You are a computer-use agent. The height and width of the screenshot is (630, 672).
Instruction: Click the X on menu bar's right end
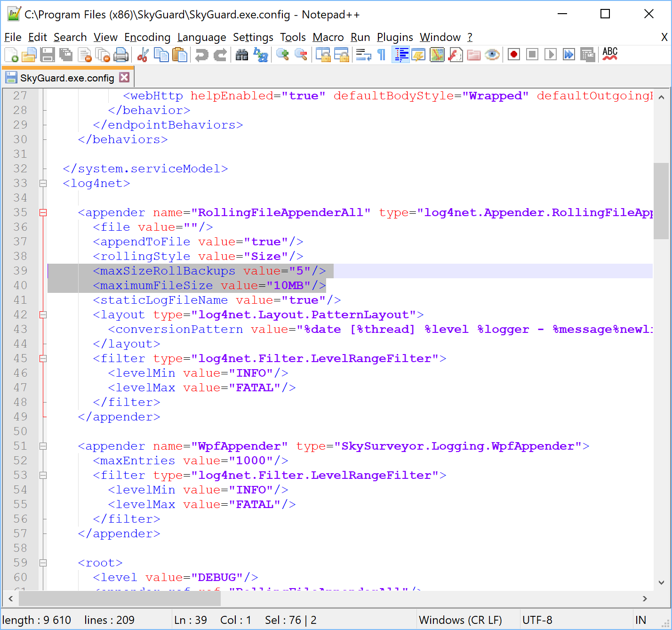point(664,37)
